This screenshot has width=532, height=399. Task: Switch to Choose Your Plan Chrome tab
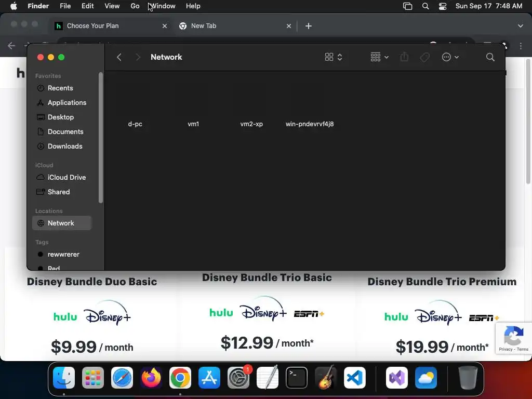coord(111,26)
